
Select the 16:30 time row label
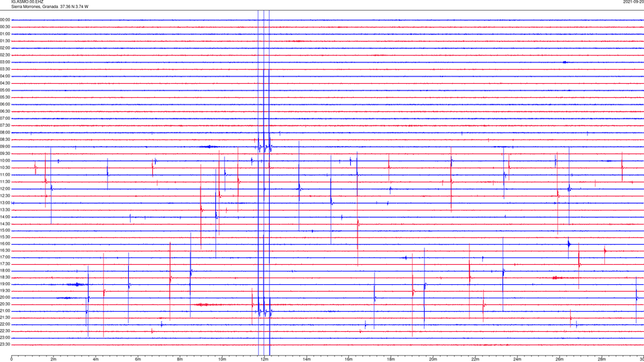click(5, 251)
